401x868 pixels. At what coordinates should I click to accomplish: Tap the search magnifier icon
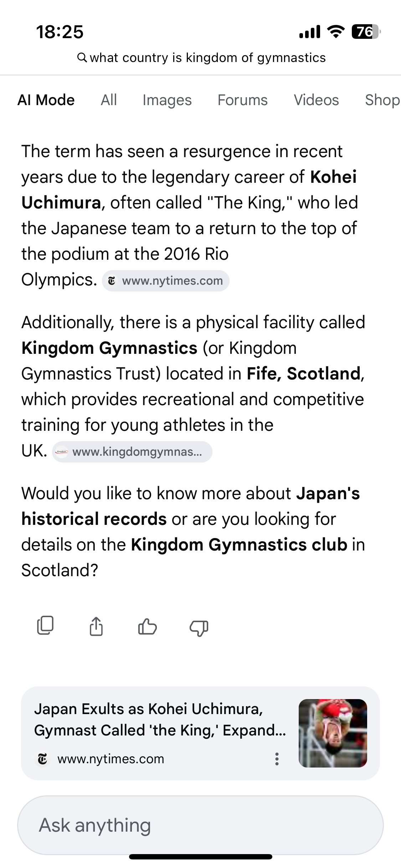pos(82,57)
